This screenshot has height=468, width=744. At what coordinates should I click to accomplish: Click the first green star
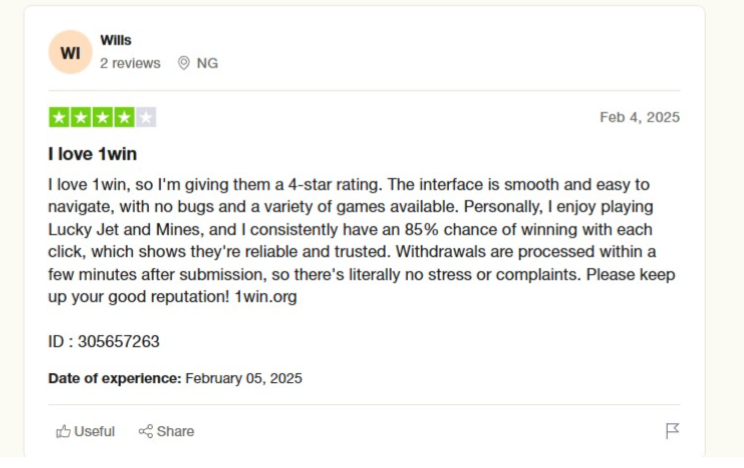59,117
